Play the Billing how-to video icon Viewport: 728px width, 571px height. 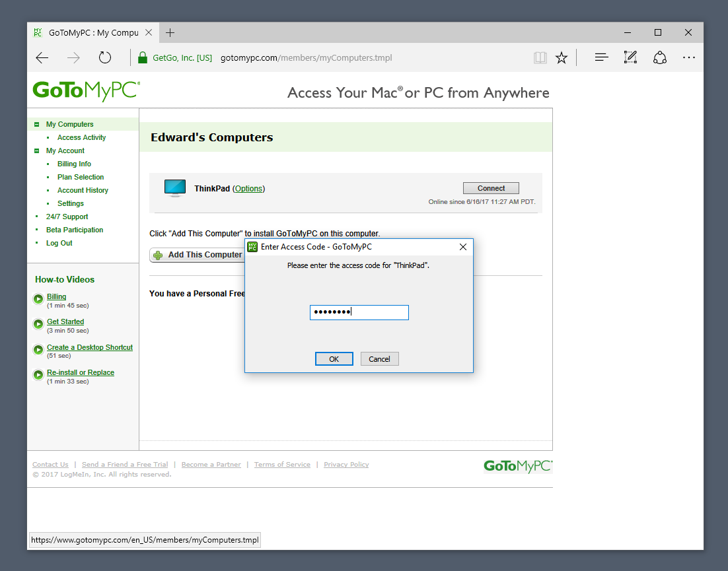coord(38,299)
